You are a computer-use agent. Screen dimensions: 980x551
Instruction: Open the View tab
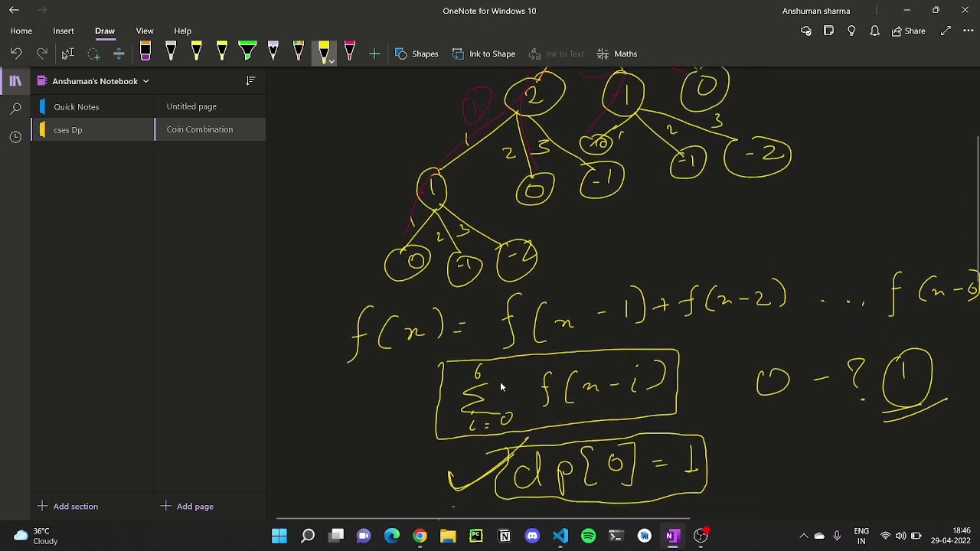[145, 31]
